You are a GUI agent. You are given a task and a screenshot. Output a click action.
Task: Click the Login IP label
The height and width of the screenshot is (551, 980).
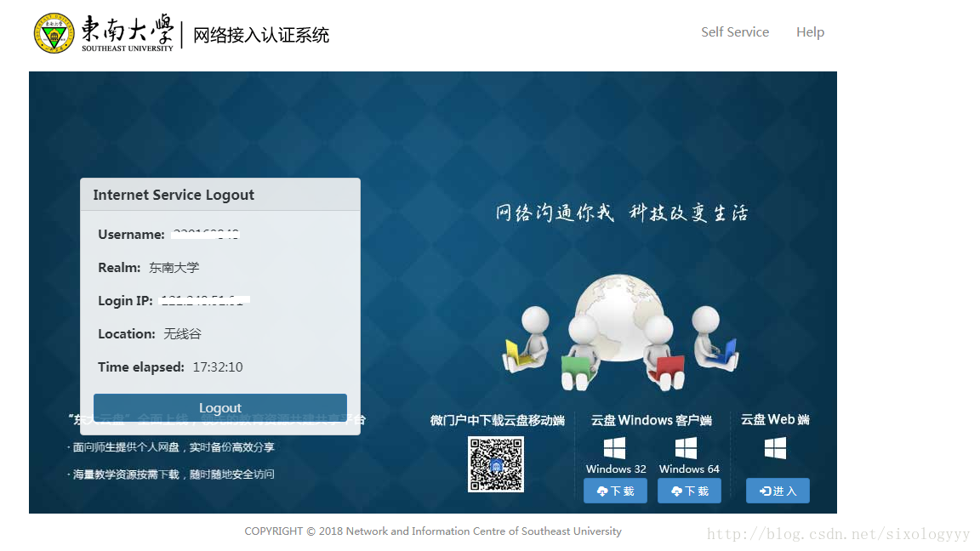(125, 300)
